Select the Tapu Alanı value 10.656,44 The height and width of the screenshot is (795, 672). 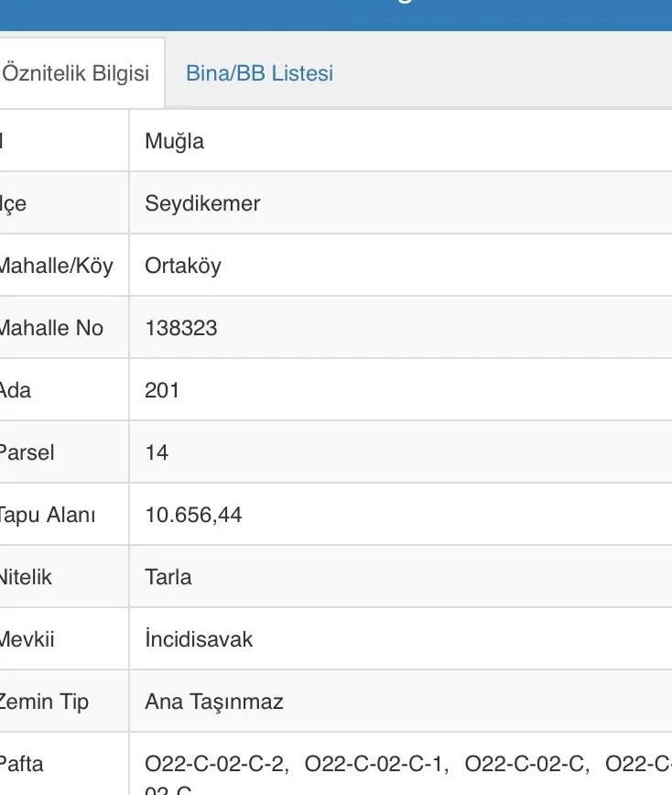[193, 515]
